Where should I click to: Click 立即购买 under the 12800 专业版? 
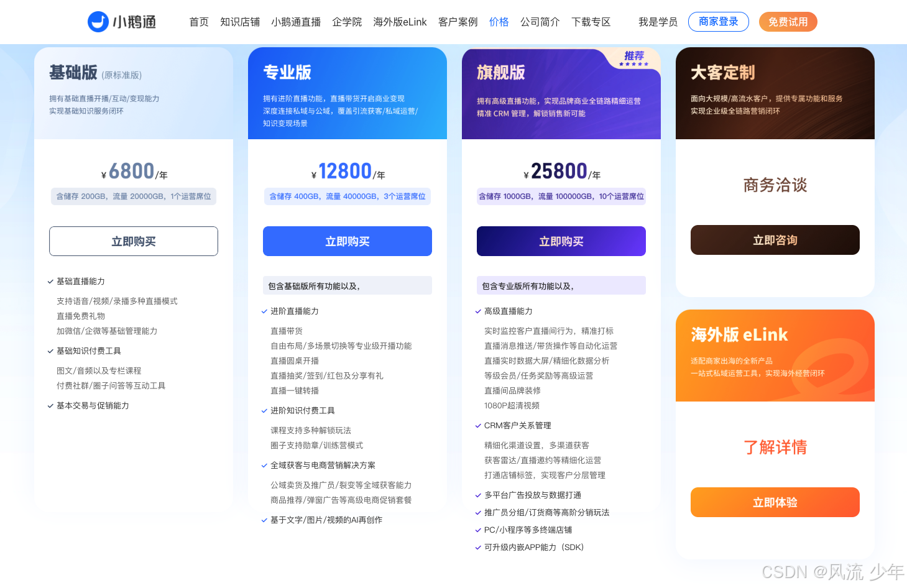(348, 241)
